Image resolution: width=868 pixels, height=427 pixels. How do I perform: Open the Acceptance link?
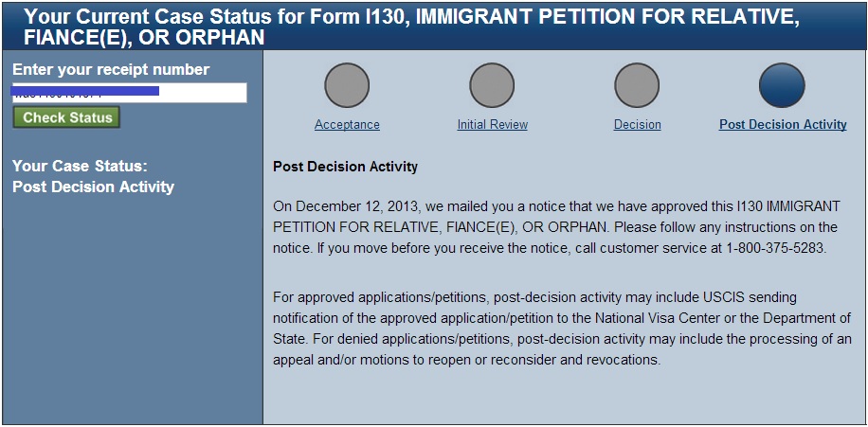[x=347, y=124]
